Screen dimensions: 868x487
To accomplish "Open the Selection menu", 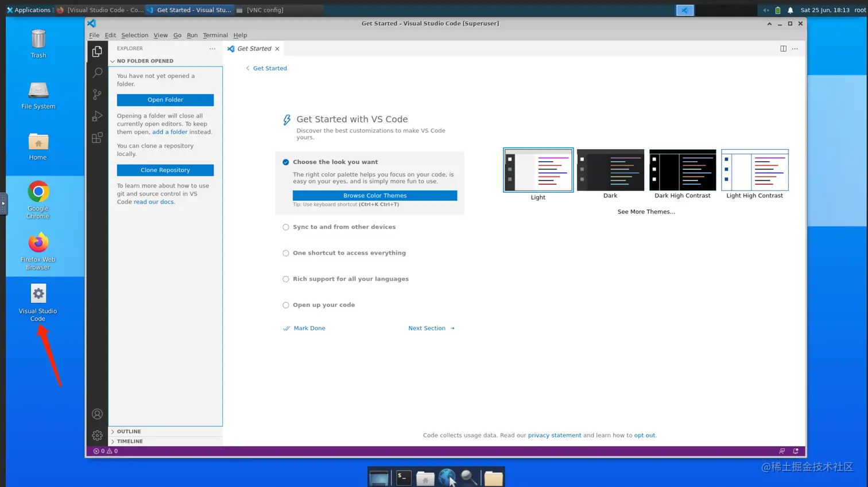I will click(x=135, y=36).
